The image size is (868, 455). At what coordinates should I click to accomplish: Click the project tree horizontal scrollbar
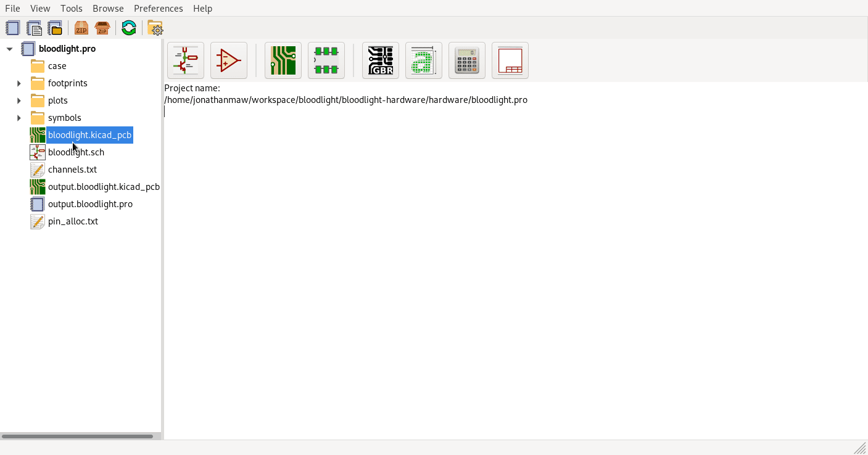coord(77,437)
